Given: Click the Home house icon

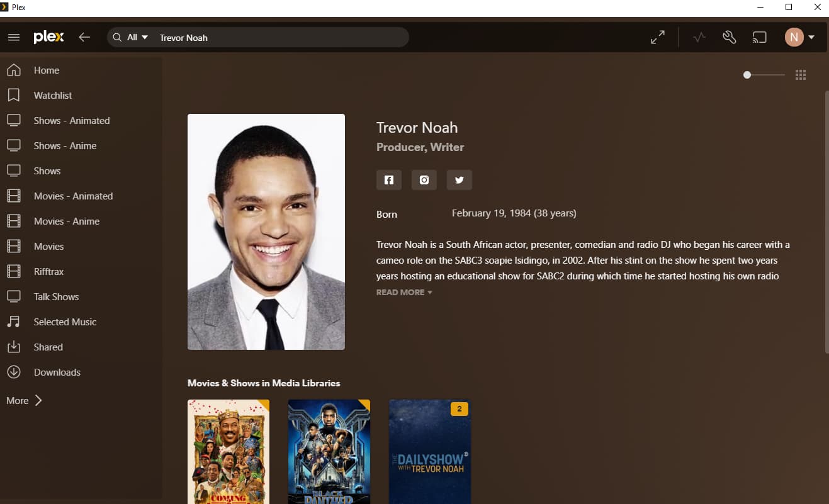Looking at the screenshot, I should [14, 70].
